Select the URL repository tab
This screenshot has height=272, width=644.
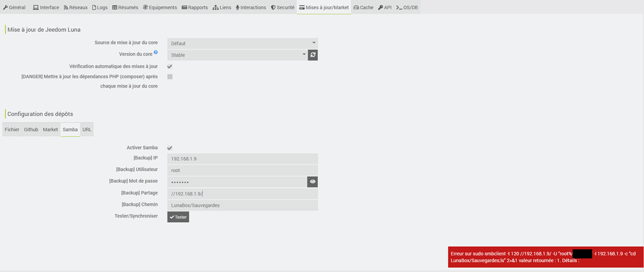87,129
